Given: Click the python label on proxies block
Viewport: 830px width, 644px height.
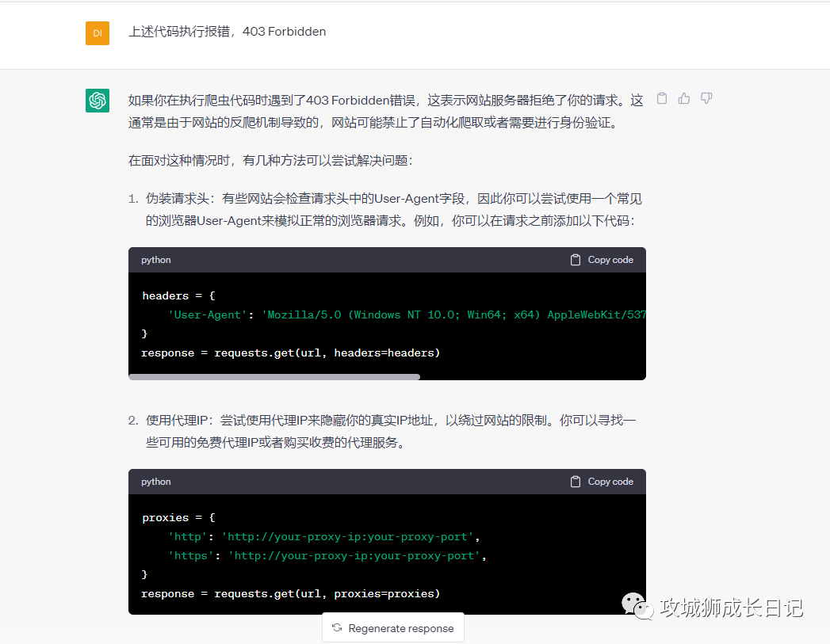Looking at the screenshot, I should [x=156, y=482].
